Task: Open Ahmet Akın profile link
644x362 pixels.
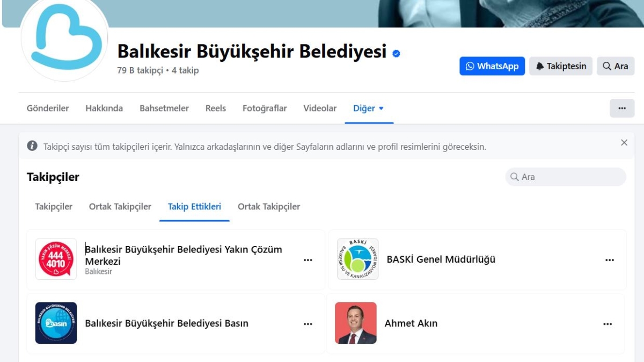Action: pyautogui.click(x=411, y=323)
